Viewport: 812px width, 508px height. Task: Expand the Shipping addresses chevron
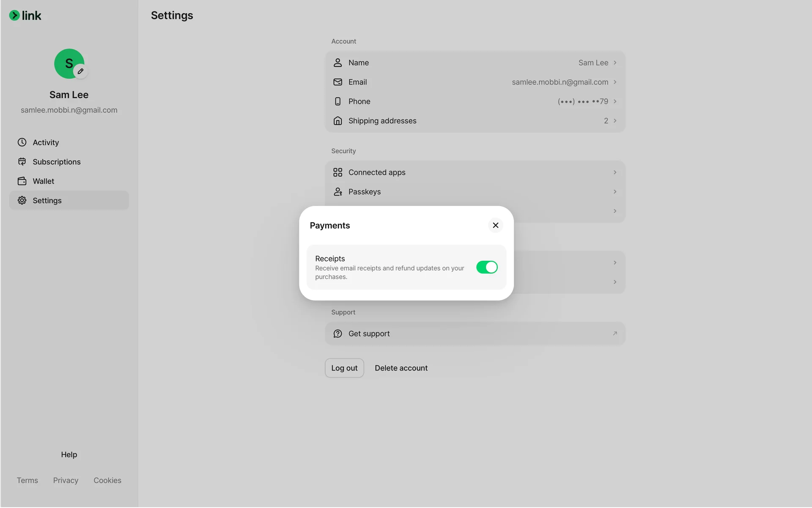point(615,121)
